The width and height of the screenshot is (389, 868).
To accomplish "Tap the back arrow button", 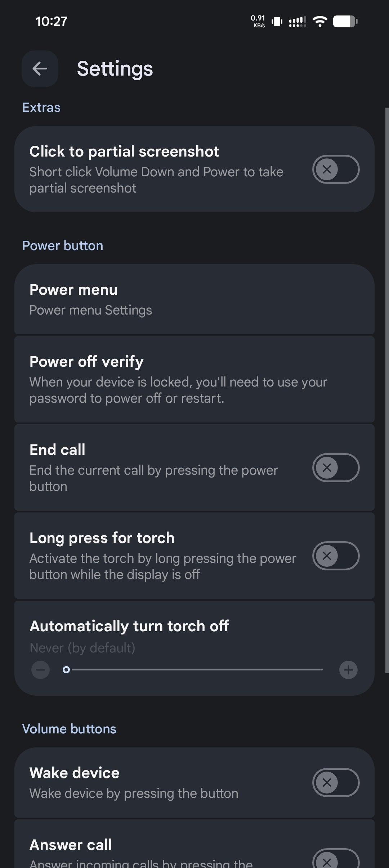I will pyautogui.click(x=40, y=68).
